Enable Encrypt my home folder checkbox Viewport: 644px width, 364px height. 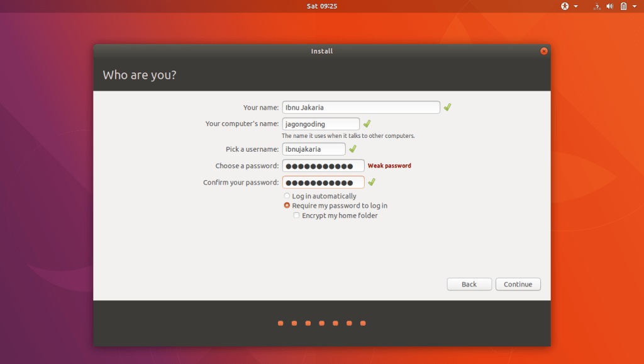296,215
